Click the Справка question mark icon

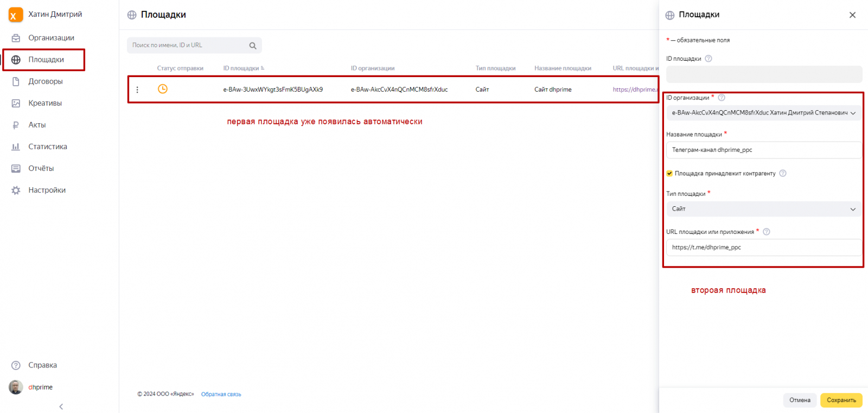(16, 365)
